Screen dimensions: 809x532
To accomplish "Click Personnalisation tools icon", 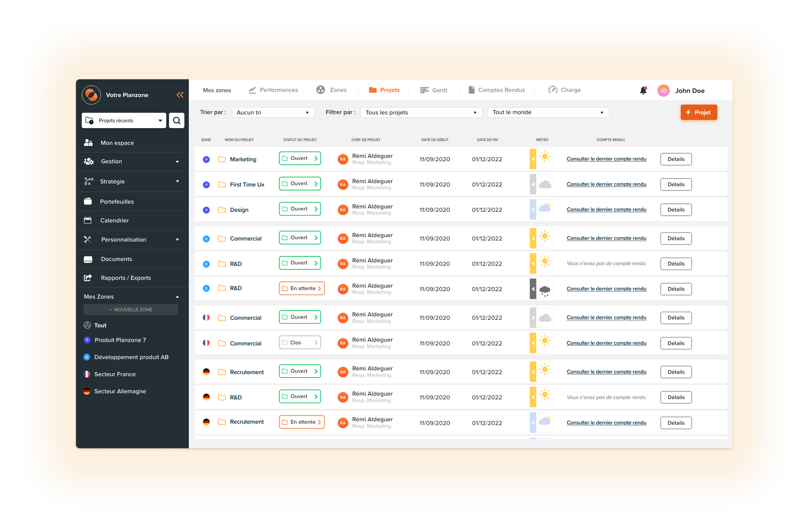I will pyautogui.click(x=87, y=239).
